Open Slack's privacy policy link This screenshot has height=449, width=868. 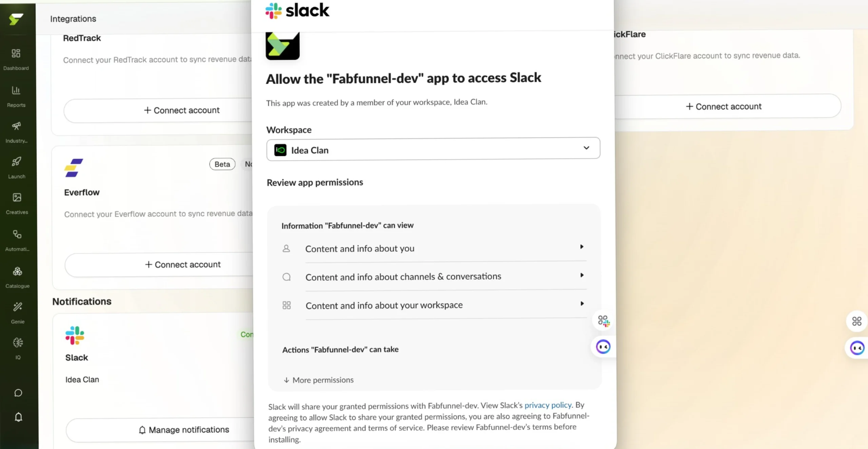[x=548, y=405]
